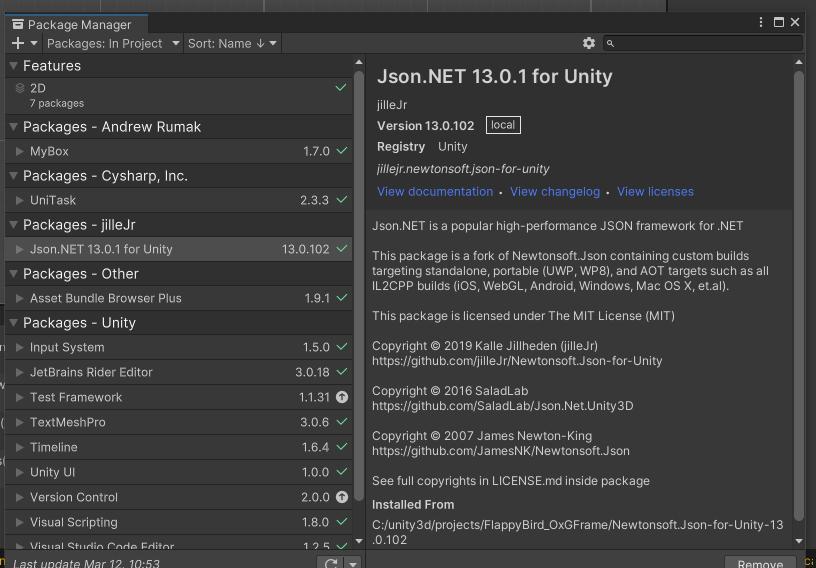Expand the UniTask package arrow

(x=20, y=200)
